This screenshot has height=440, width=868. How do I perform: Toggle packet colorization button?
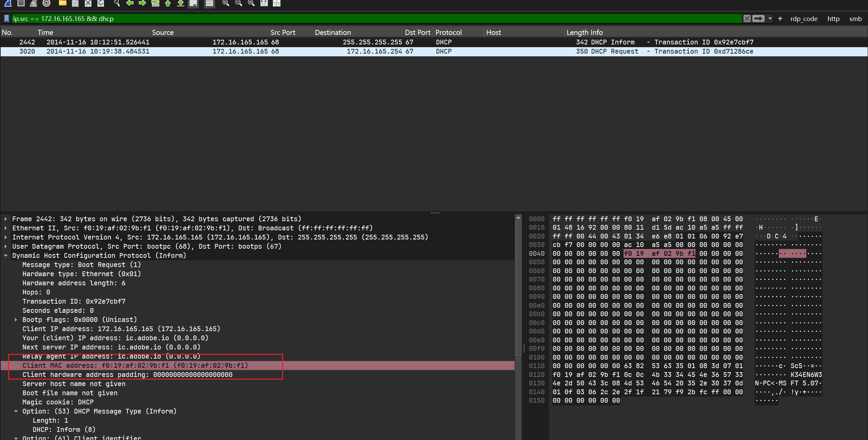point(210,3)
